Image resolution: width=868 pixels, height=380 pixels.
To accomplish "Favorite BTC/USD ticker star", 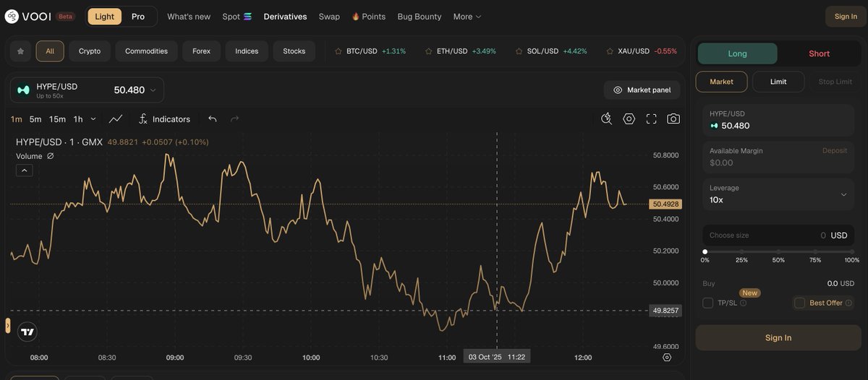I will pyautogui.click(x=338, y=51).
